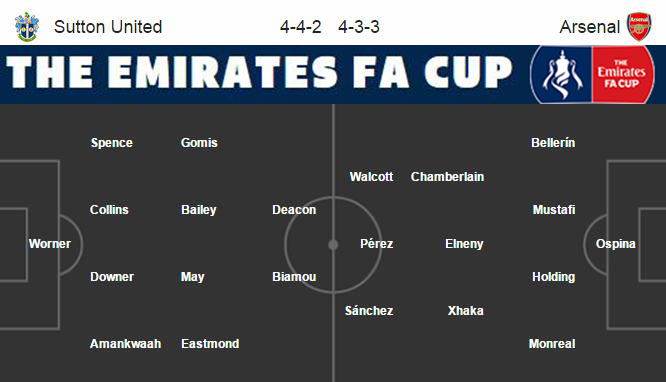Click The Emirates FA Cup banner title

click(259, 73)
